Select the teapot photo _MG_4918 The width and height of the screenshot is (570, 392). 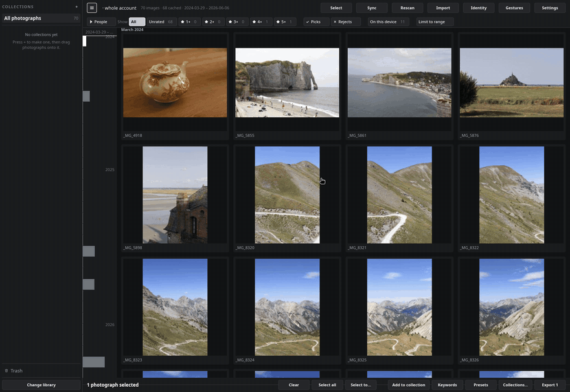click(175, 82)
